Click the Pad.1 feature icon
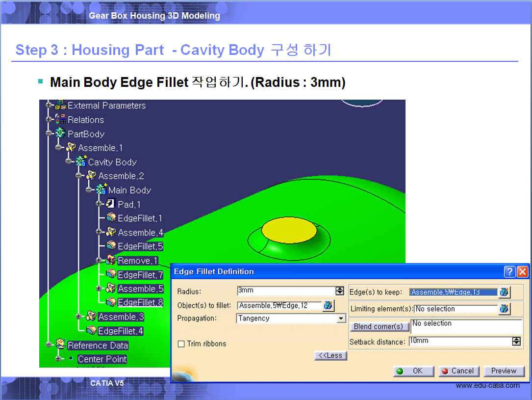Viewport: 532px width, 400px height. (x=110, y=204)
